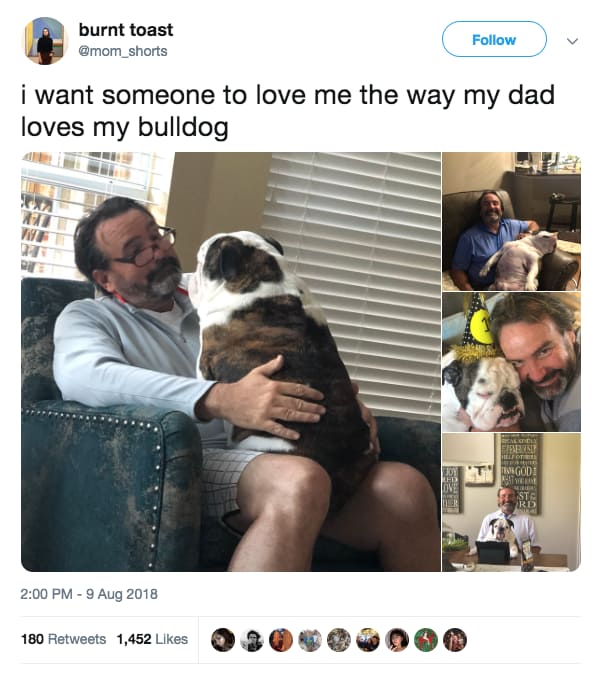Open the fourth liker's avatar
597x674 pixels.
pyautogui.click(x=309, y=640)
